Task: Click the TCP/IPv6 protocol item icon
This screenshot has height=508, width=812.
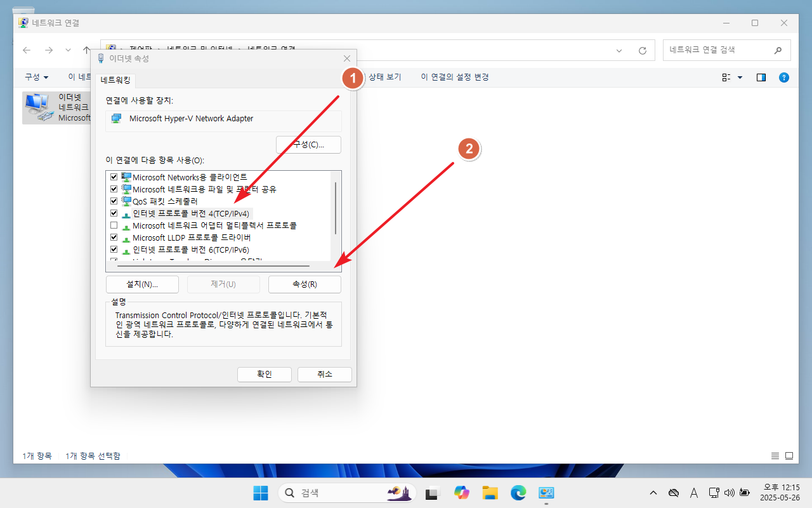Action: (126, 250)
